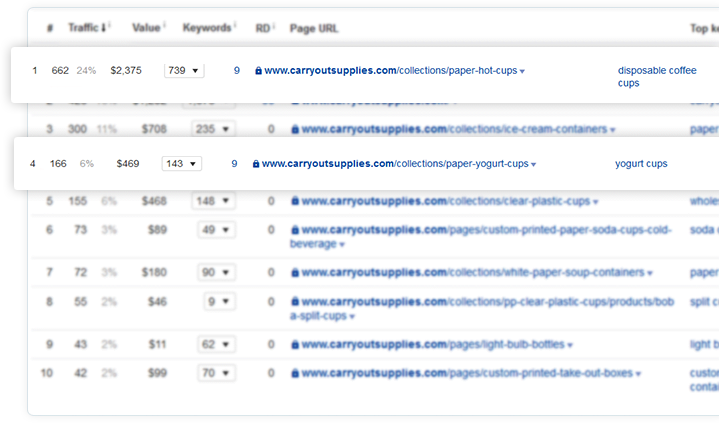The width and height of the screenshot is (719, 423).
Task: Open the custom-printed-take-out-boxes page URL
Action: pos(467,373)
